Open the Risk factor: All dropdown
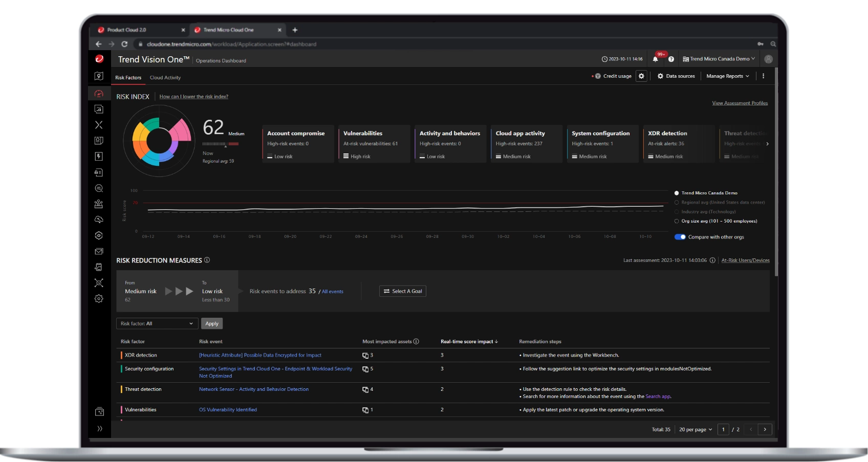Viewport: 868px width, 462px height. (x=157, y=323)
